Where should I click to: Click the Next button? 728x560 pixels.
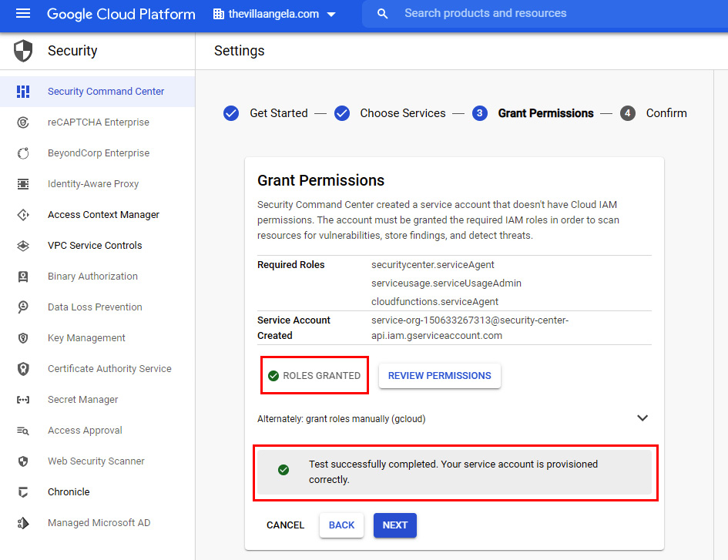pyautogui.click(x=394, y=525)
